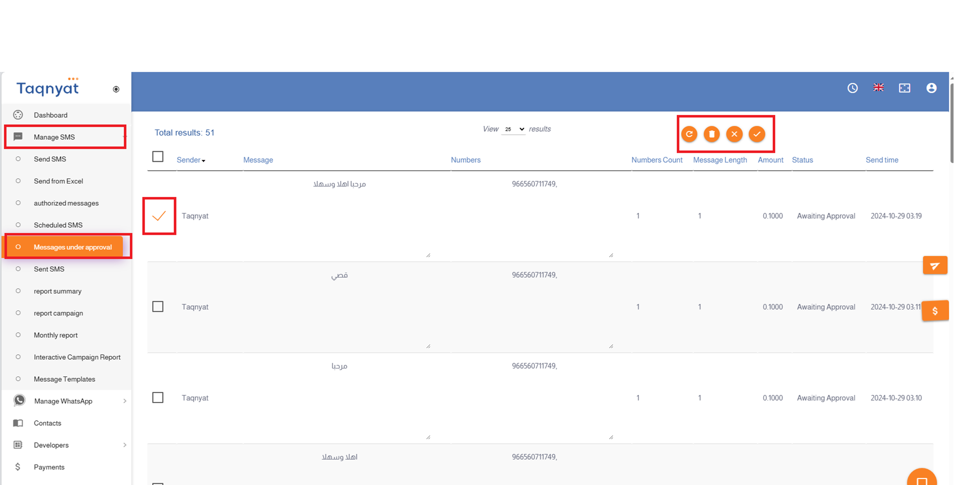Click the Message column header

[x=258, y=160]
